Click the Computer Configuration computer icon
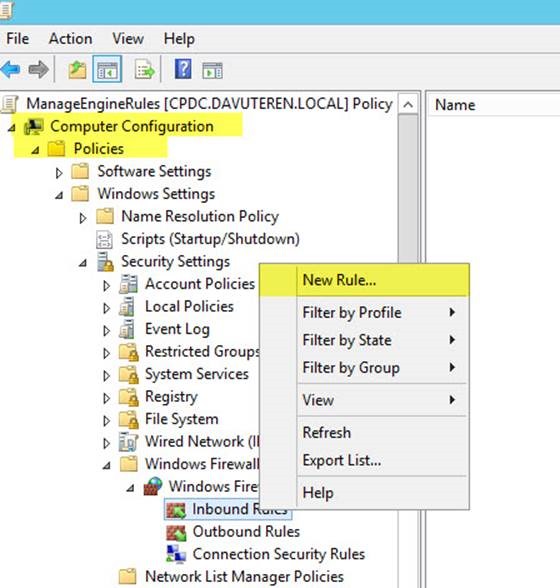Screen dimensions: 560x588 (34, 126)
